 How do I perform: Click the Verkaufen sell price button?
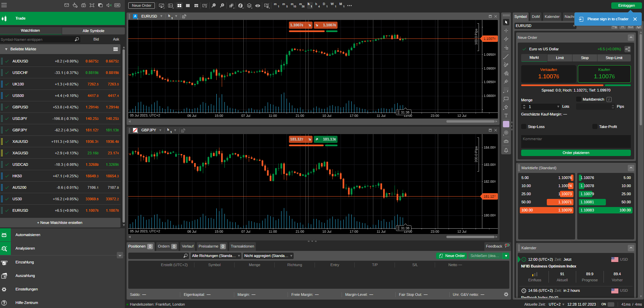pyautogui.click(x=548, y=74)
